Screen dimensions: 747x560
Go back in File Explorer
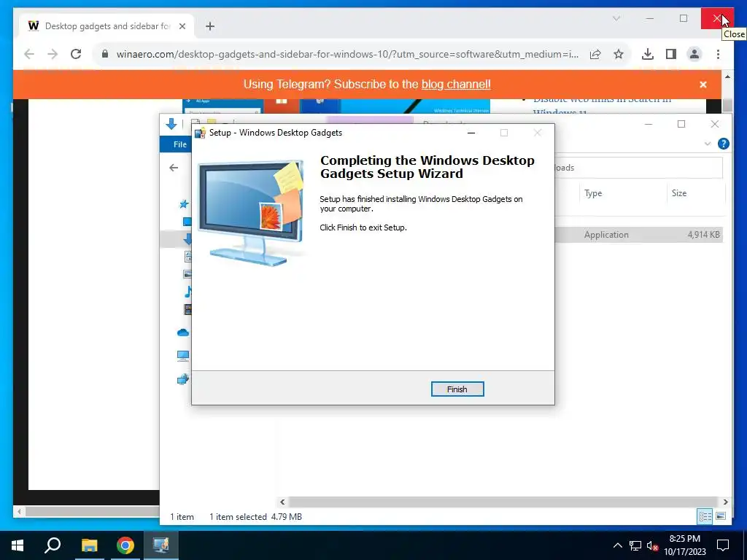[x=174, y=168]
